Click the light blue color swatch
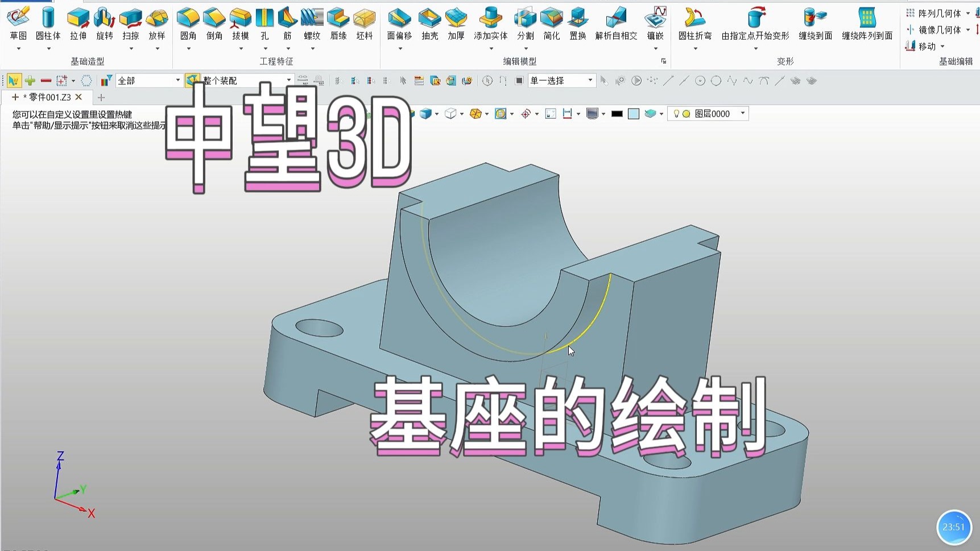Image resolution: width=980 pixels, height=551 pixels. point(633,114)
